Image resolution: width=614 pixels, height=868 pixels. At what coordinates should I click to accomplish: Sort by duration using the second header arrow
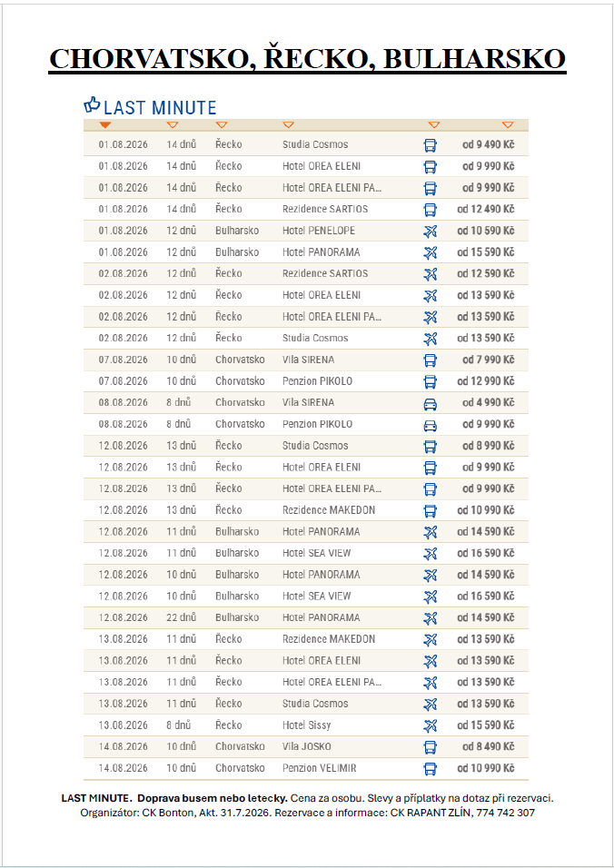click(x=173, y=125)
